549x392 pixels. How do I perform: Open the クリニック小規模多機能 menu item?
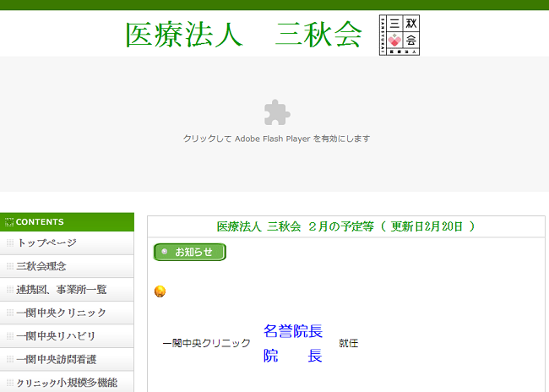tap(67, 382)
